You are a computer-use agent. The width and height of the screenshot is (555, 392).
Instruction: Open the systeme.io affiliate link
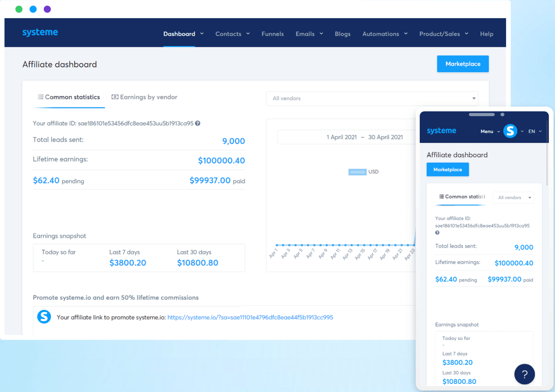(x=250, y=317)
